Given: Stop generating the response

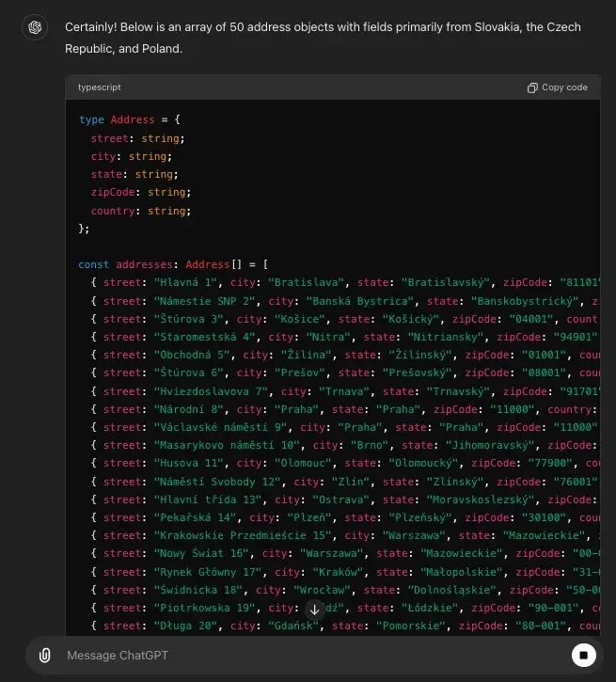Looking at the screenshot, I should tap(583, 655).
